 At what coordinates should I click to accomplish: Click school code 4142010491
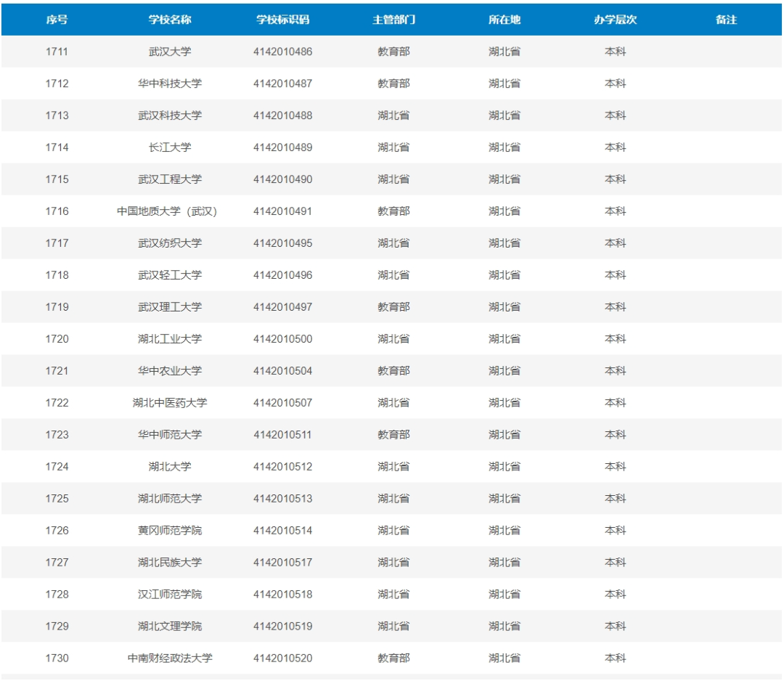(x=282, y=211)
